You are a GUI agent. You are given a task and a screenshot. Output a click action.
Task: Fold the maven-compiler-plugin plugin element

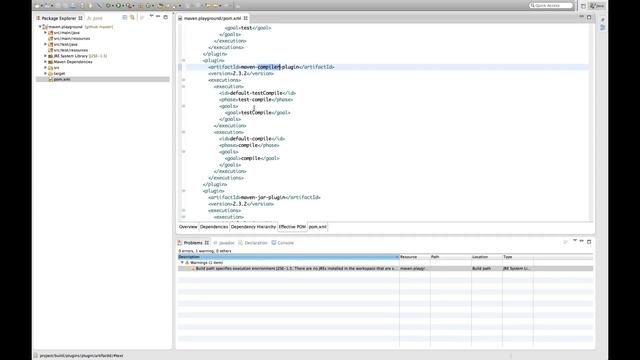(184, 60)
